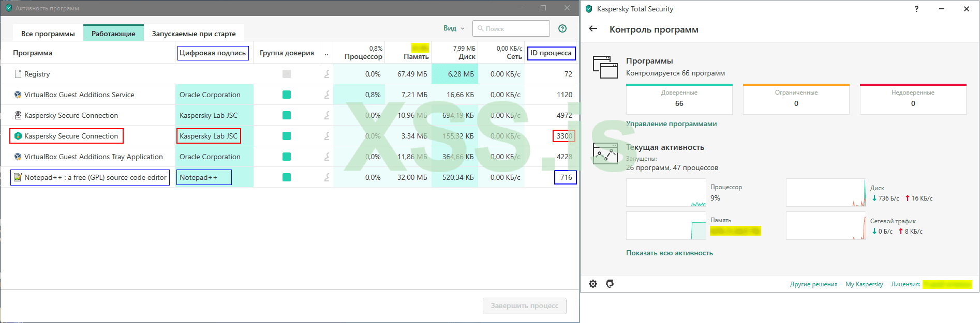Screen dimensions: 980x323
Task: Sort by Память column header
Action: (416, 56)
